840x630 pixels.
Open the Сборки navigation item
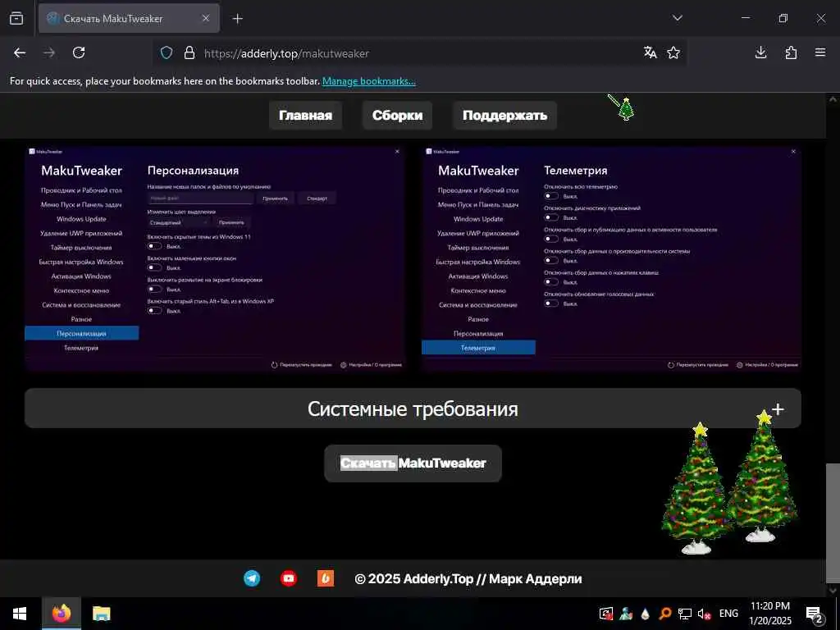pyautogui.click(x=397, y=115)
